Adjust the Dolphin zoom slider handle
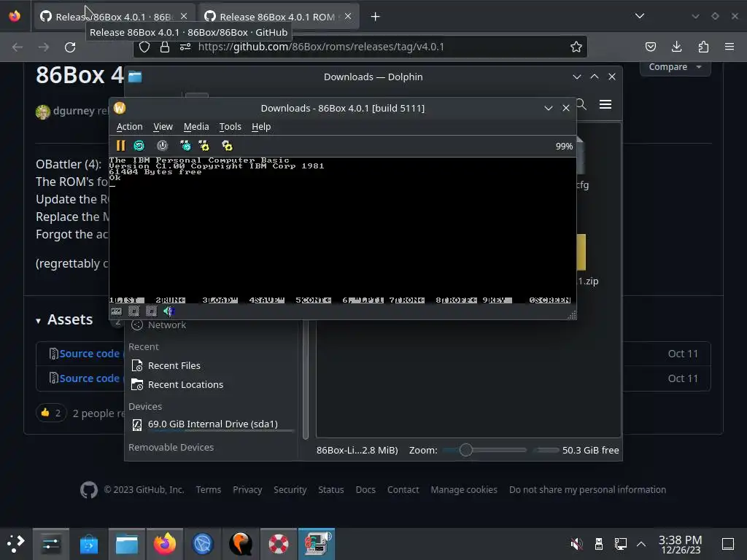 [466, 450]
